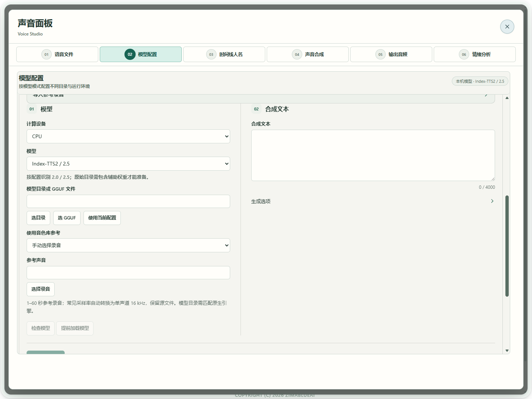
Task: Open the 语音文件 step tab
Action: point(57,54)
